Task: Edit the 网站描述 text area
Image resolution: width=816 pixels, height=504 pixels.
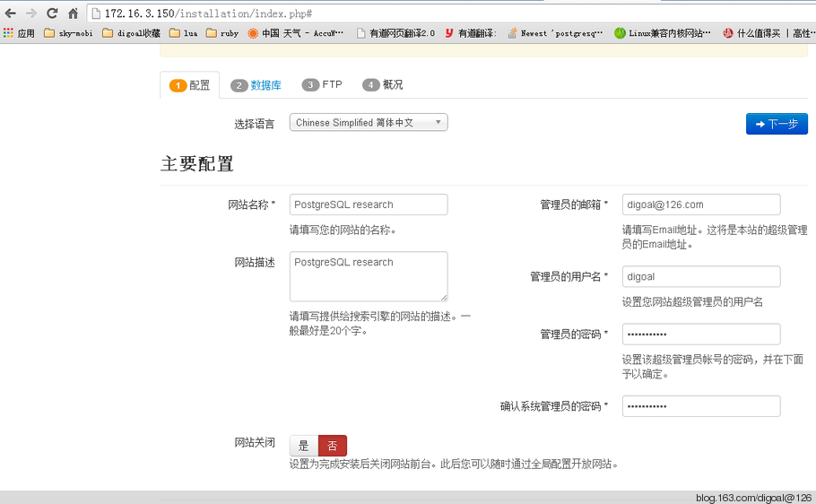Action: [x=369, y=276]
